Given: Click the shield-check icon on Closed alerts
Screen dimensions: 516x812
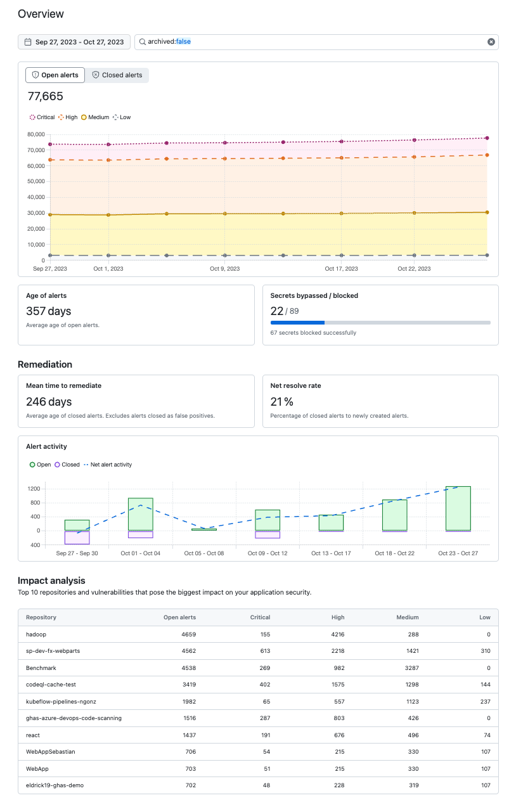Looking at the screenshot, I should (96, 75).
